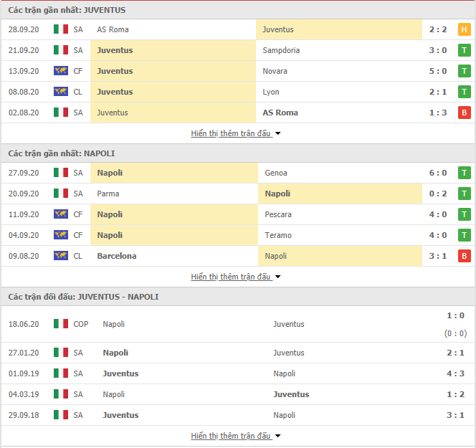Open the Barcelona team link
The height and width of the screenshot is (448, 476).
click(x=117, y=256)
